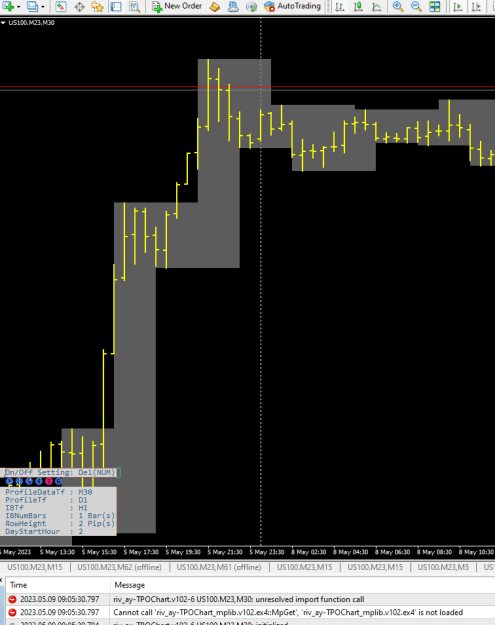Toggle indicator setting circle 4
495x625 pixels.
39,482
